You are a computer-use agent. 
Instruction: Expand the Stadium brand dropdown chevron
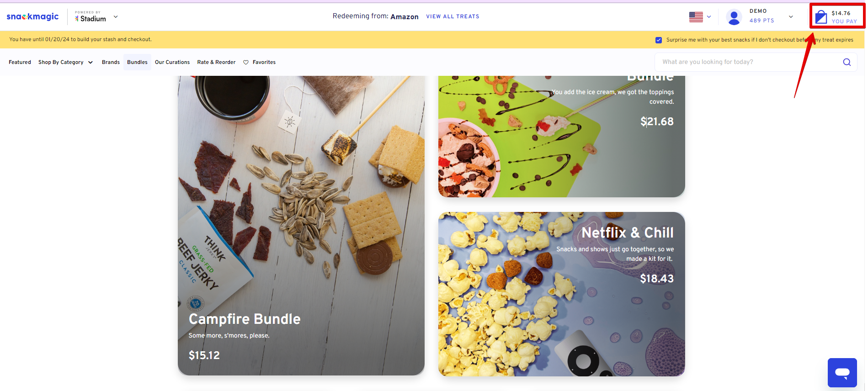(x=116, y=17)
